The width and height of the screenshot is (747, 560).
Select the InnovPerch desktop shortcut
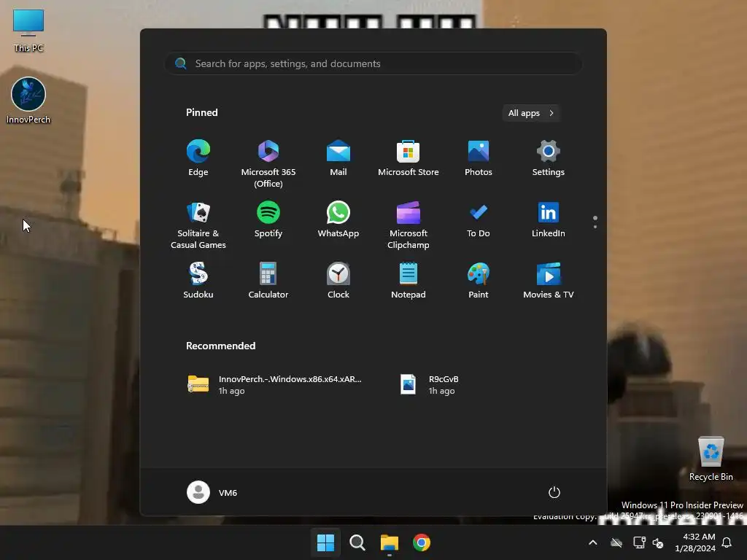[28, 101]
